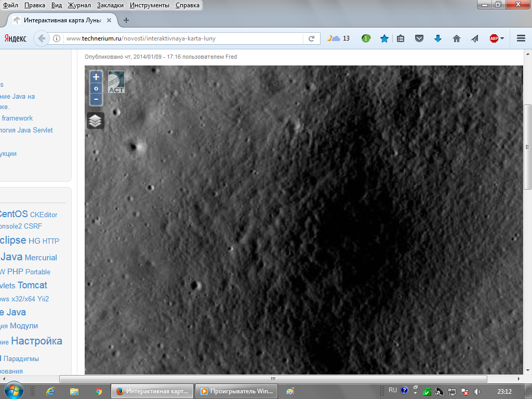Open the downloads arrow icon
Viewport: 532px width, 399px height.
438,38
